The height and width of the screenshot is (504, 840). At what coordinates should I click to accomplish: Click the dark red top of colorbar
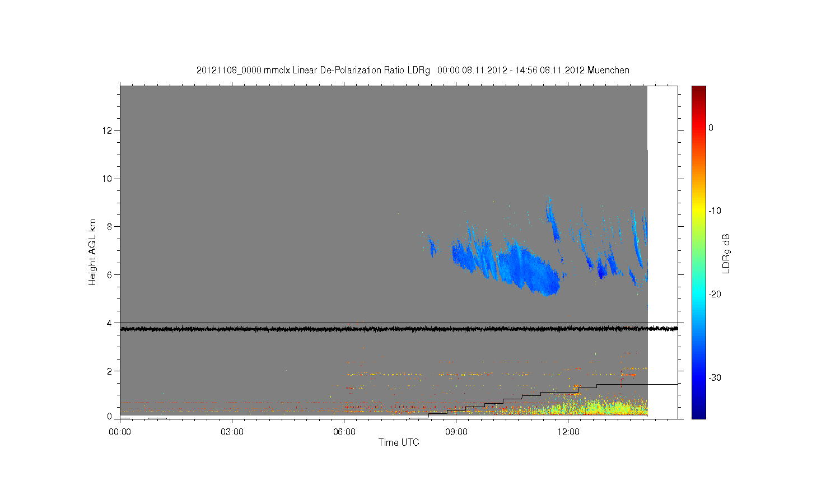(x=699, y=90)
